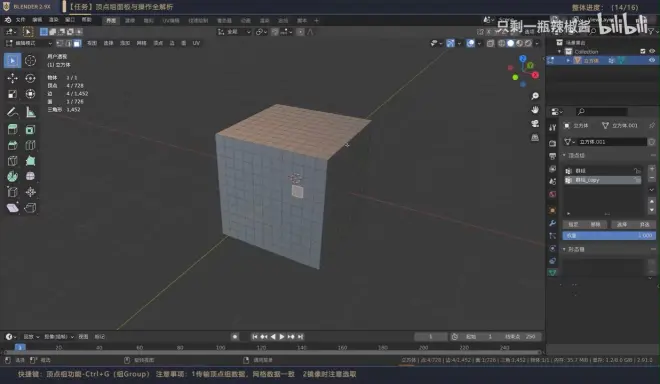Viewport: 660px width, 384px height.
Task: Open the green Object Data properties tab
Action: click(553, 273)
